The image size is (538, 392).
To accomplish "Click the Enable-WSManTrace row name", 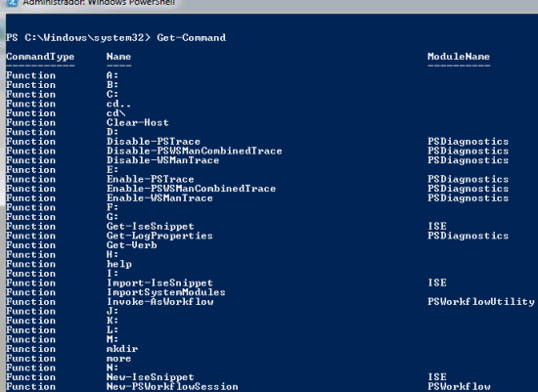I will [x=159, y=198].
